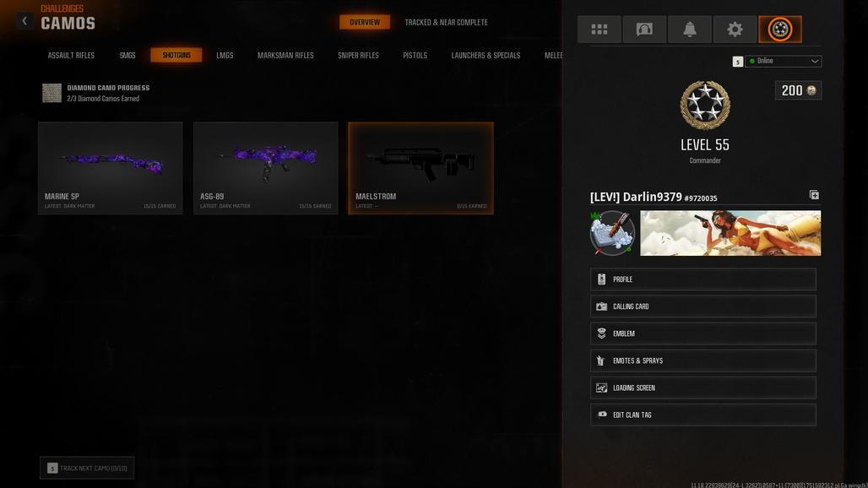
Task: Open the grid menu icon
Action: pos(599,30)
